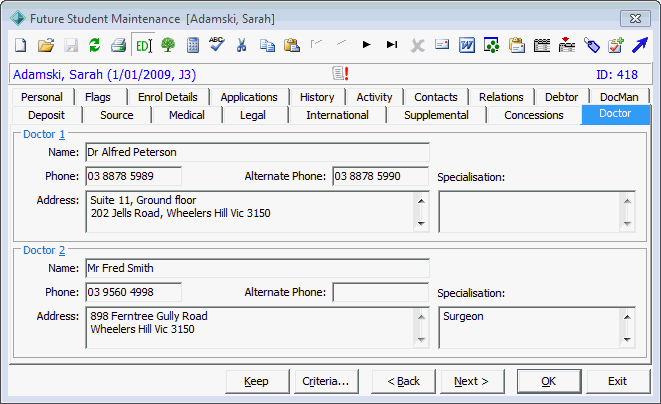Screen dimensions: 661x404
Task: Select the Source tab
Action: tap(117, 115)
